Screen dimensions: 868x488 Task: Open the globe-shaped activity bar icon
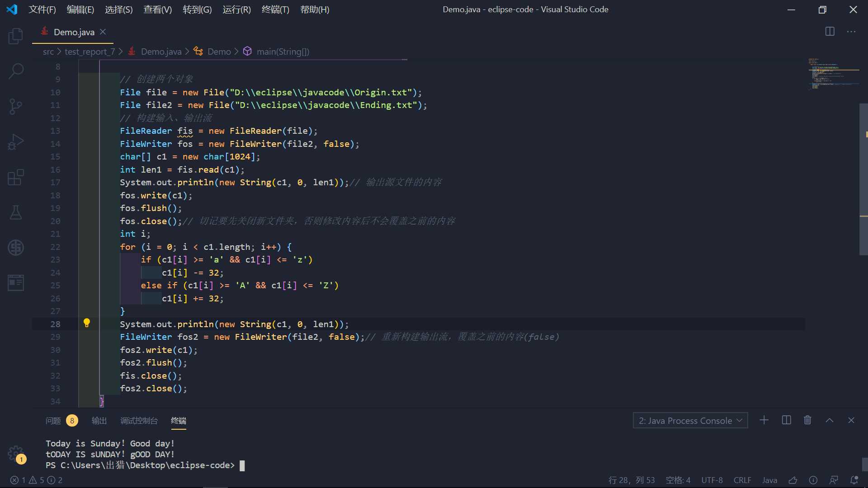(x=16, y=248)
